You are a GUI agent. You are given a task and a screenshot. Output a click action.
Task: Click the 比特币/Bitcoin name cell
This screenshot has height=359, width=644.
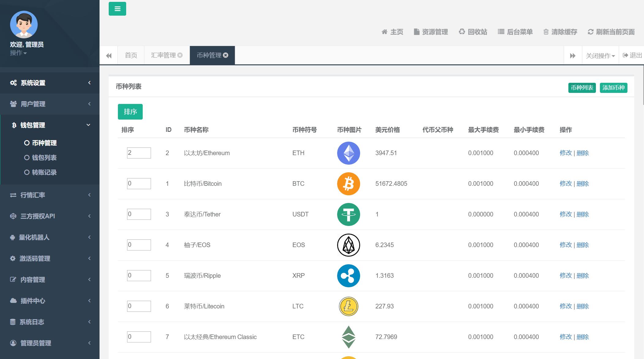[x=203, y=184]
